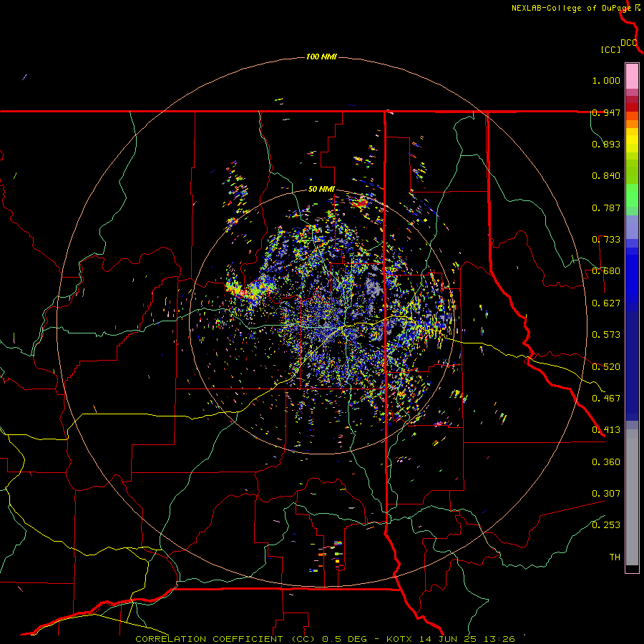This screenshot has width=644, height=644.
Task: Select the 0.573 scale value
Action: pyautogui.click(x=606, y=335)
